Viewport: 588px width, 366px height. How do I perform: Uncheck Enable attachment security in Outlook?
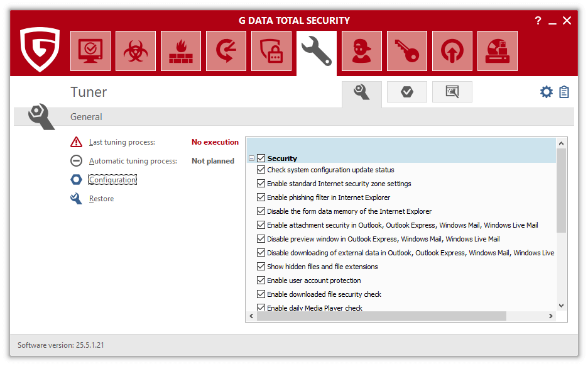pyautogui.click(x=261, y=225)
